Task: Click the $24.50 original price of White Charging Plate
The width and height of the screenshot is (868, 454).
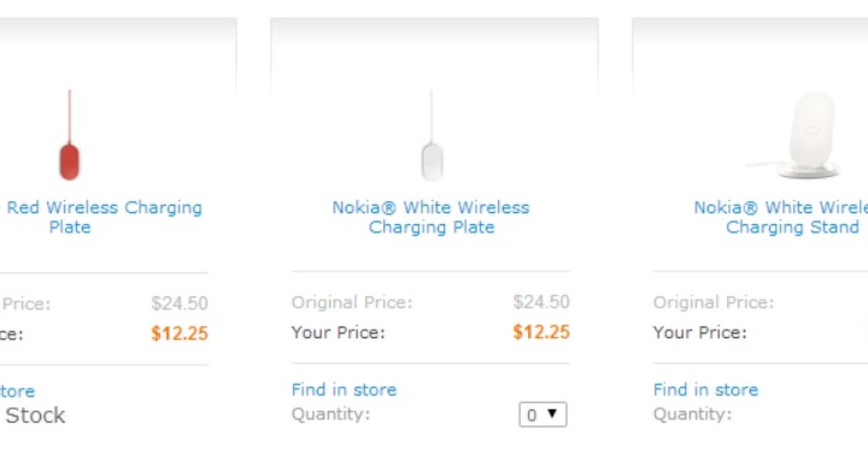Action: click(x=541, y=301)
